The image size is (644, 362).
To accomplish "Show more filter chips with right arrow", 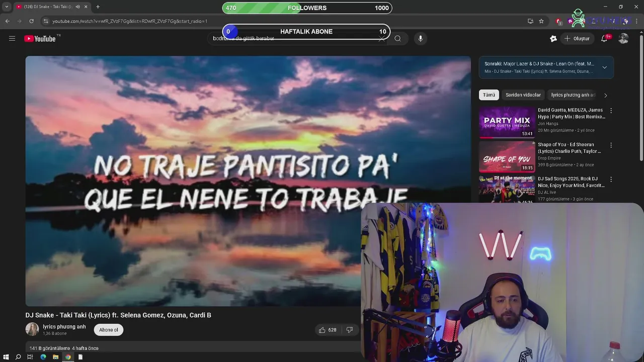I will [605, 95].
